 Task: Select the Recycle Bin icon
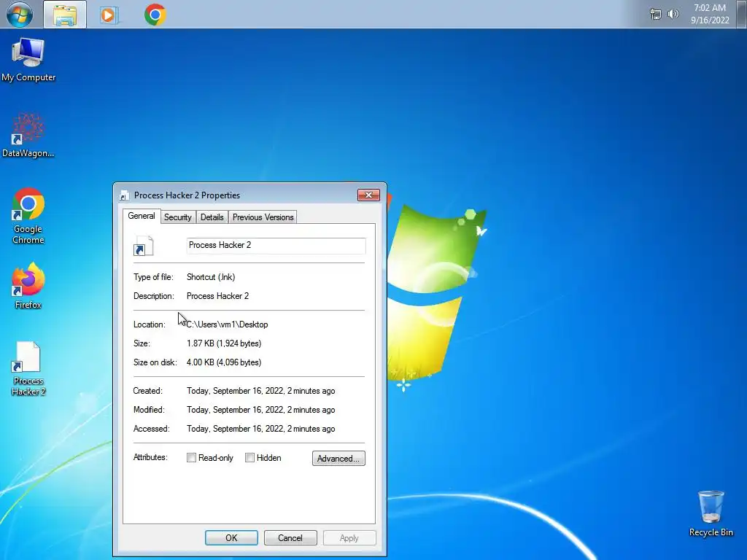coord(711,514)
